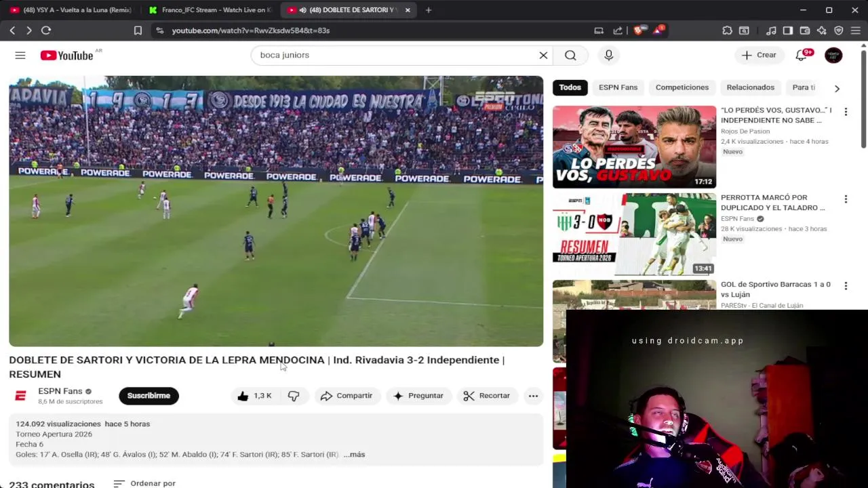Click the Preguntar button
Screen dimensions: 868x488
pos(418,396)
